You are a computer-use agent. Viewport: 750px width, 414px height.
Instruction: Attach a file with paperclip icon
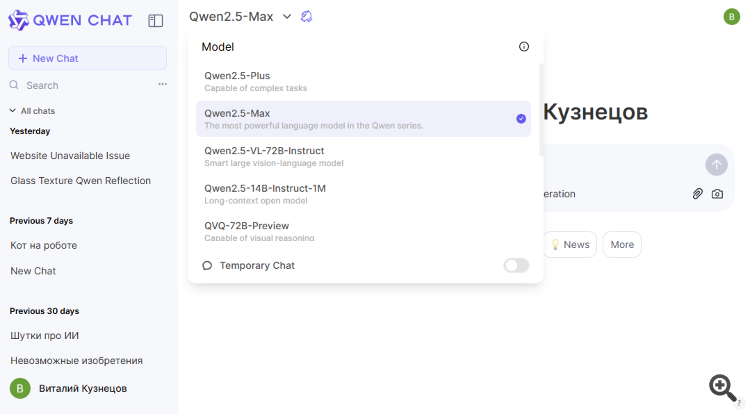697,194
